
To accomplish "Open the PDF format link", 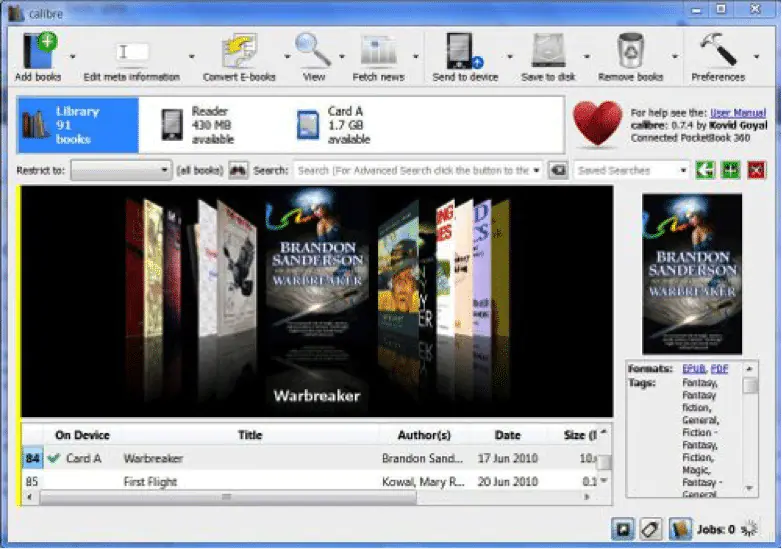I will coord(719,369).
